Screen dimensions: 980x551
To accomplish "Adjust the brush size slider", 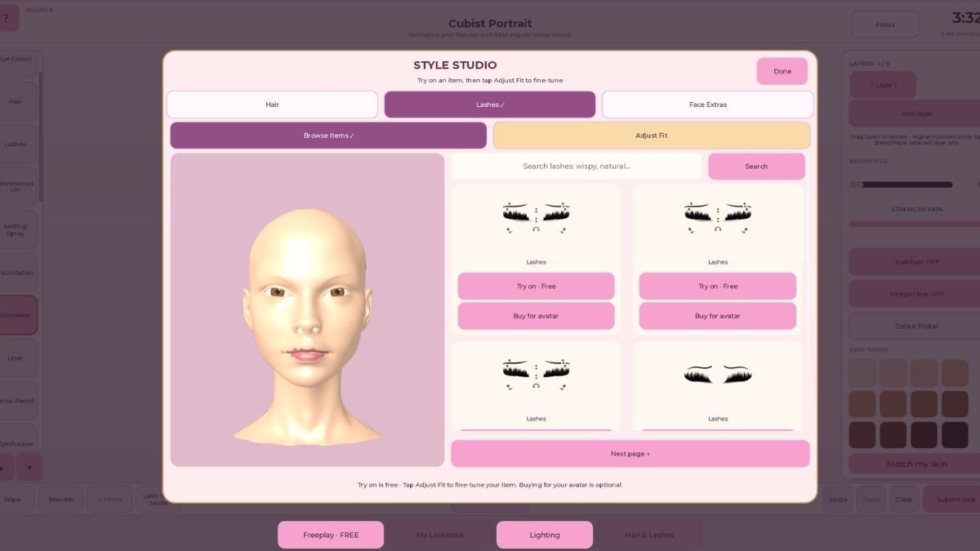I will tap(901, 184).
